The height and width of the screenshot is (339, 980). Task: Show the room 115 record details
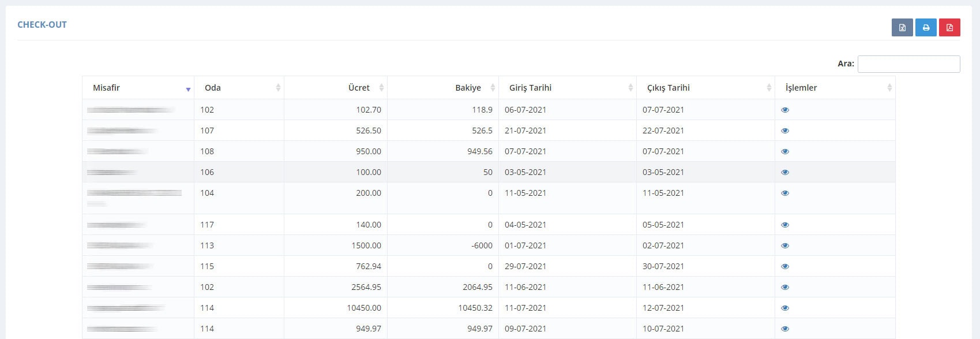(785, 266)
